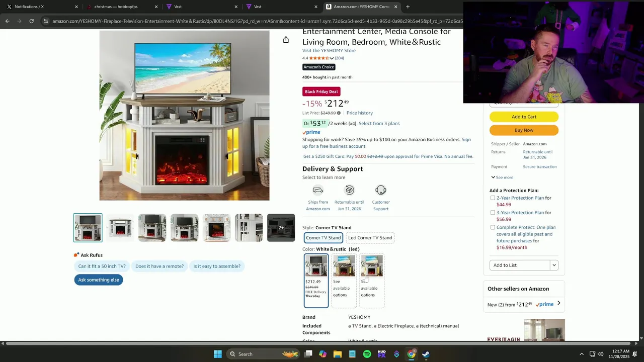Open Spotify from the taskbar

point(367,354)
